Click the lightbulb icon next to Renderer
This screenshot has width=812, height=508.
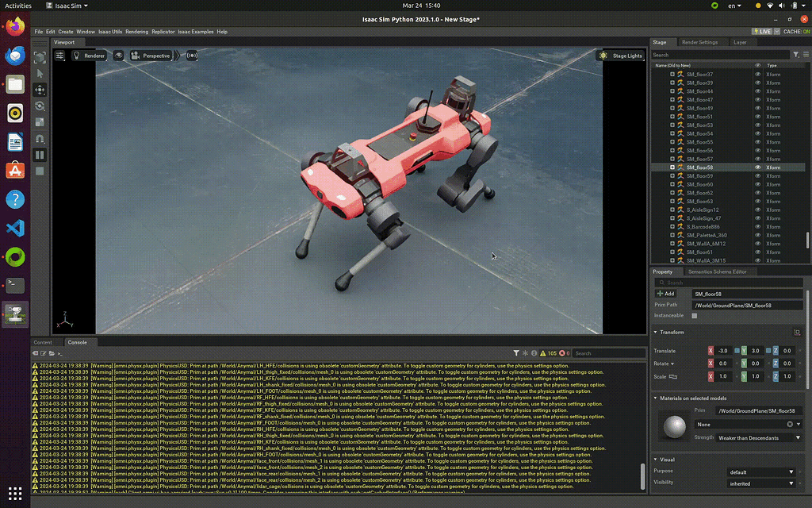[77, 56]
